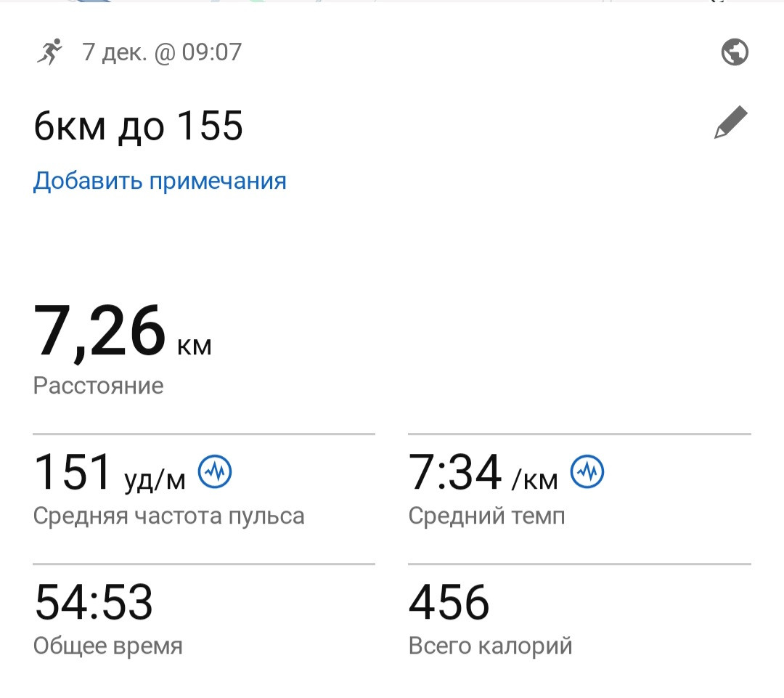
Task: Tap the 'уд/м' unit text
Action: click(155, 482)
